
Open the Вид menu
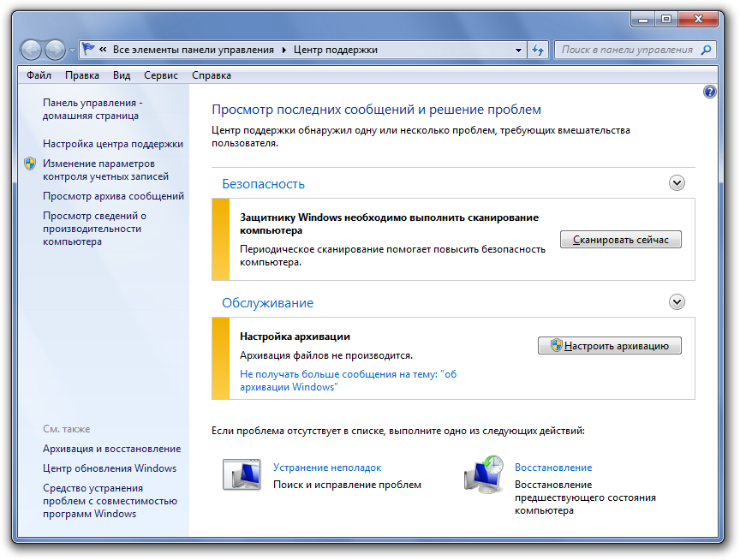point(122,75)
